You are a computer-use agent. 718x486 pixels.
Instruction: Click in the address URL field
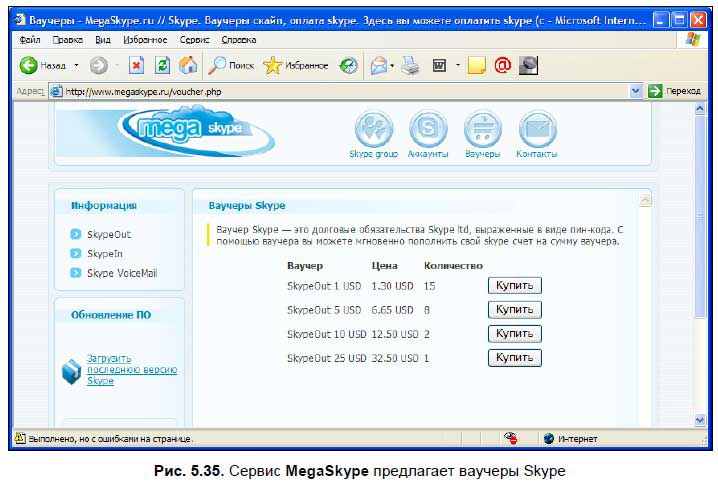(340, 91)
